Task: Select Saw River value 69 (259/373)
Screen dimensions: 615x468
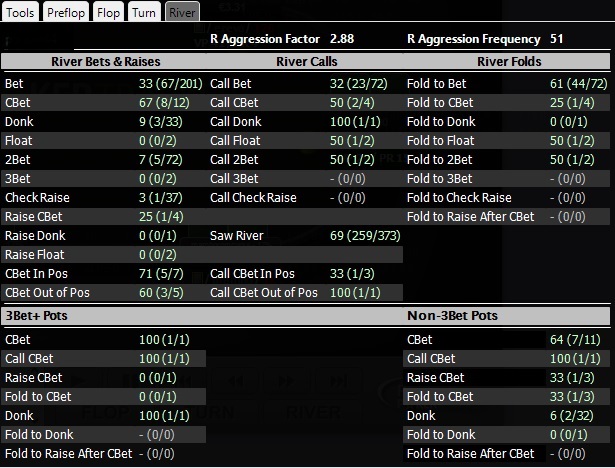Action: pyautogui.click(x=365, y=236)
